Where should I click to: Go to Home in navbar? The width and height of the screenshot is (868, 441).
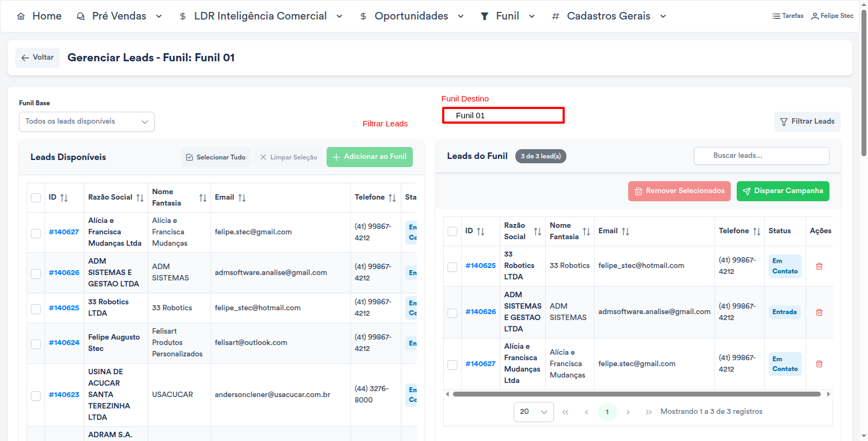click(39, 16)
